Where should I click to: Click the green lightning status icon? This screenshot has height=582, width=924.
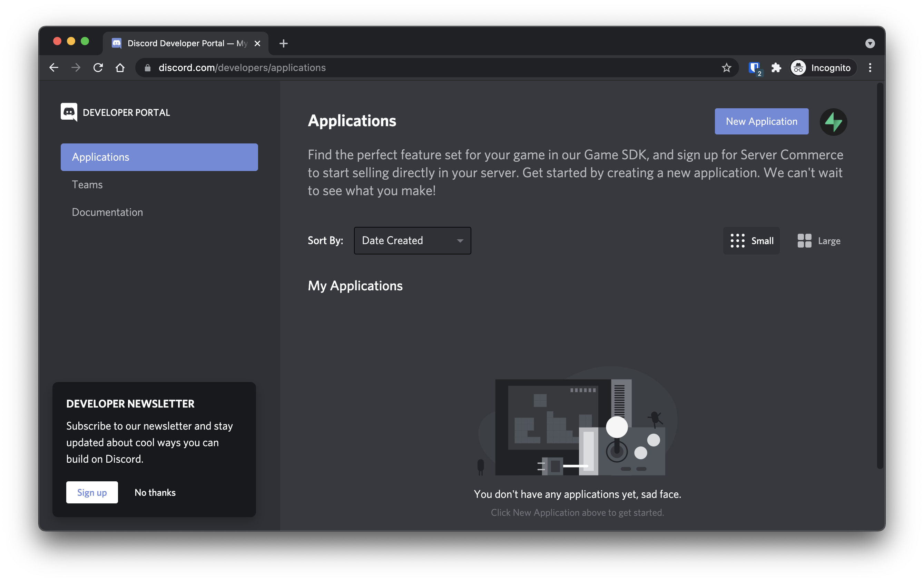[833, 122]
